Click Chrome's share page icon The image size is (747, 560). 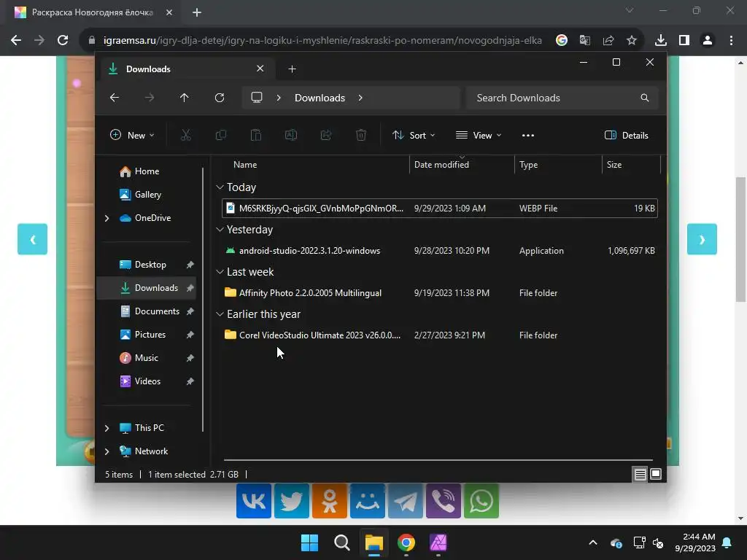tap(608, 41)
